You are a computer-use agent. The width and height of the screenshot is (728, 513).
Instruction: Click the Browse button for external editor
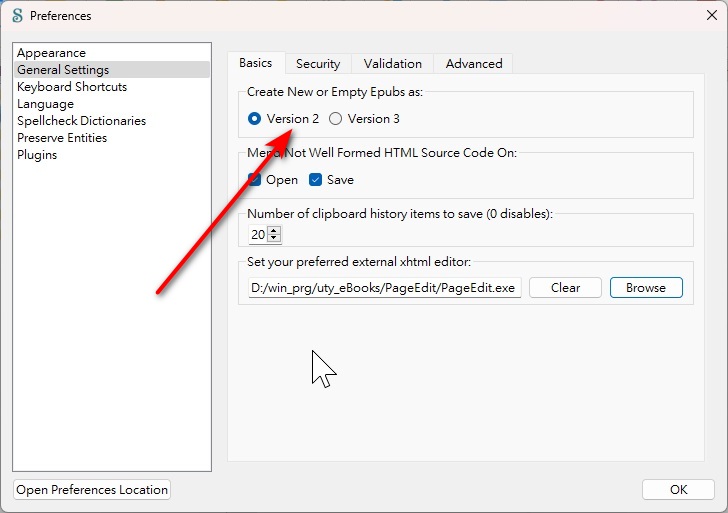pos(646,288)
